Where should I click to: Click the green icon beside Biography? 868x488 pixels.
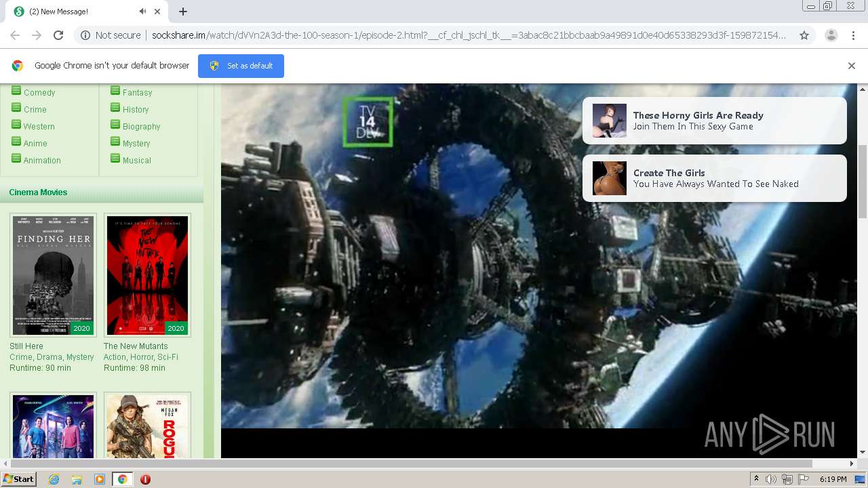pyautogui.click(x=115, y=124)
